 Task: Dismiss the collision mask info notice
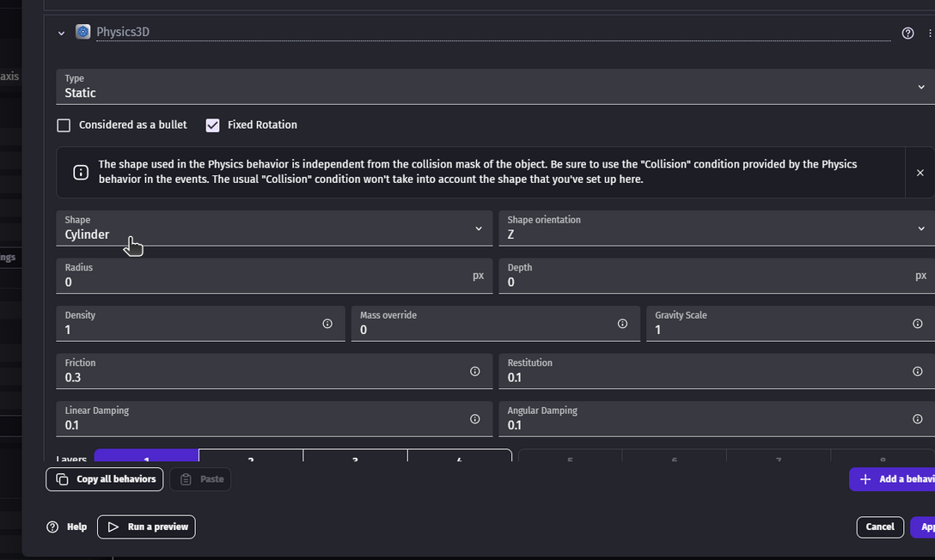pyautogui.click(x=920, y=173)
